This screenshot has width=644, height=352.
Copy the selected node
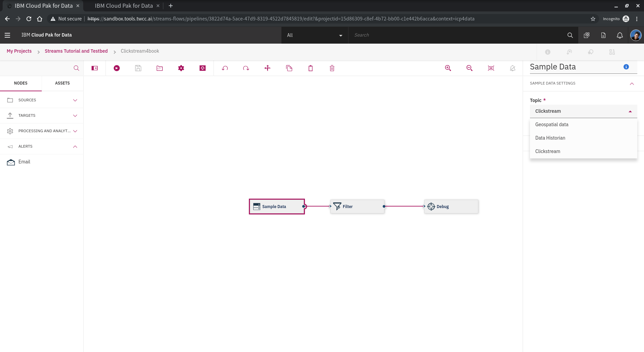(289, 68)
